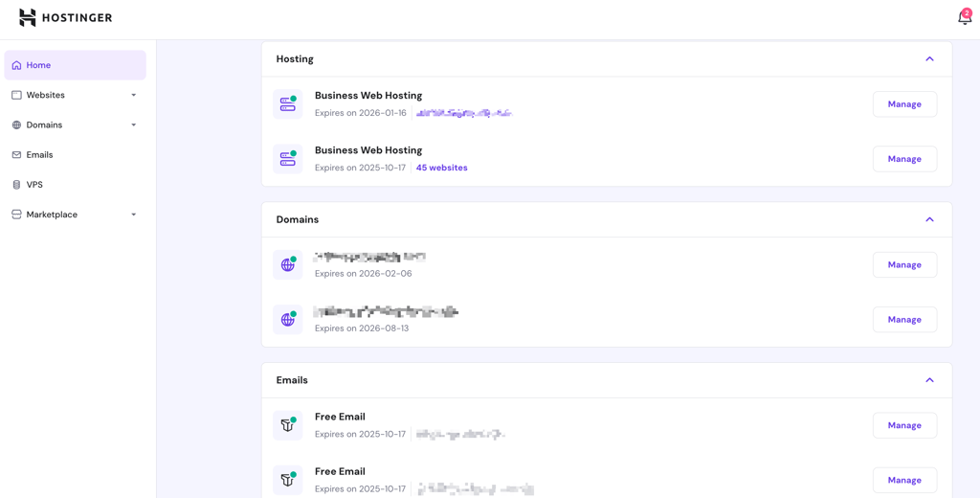Expand the Domains sidebar submenu arrow
Viewport: 980px width, 498px height.
coord(134,125)
